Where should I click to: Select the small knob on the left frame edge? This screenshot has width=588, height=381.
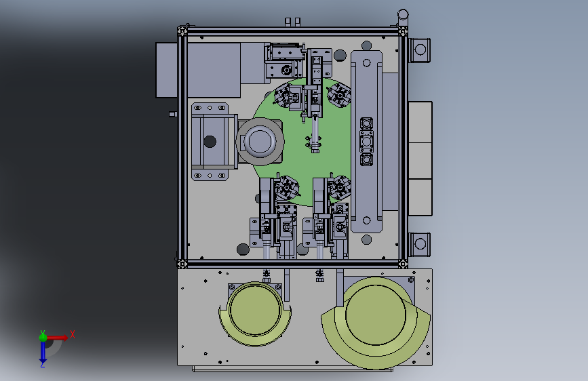point(172,114)
